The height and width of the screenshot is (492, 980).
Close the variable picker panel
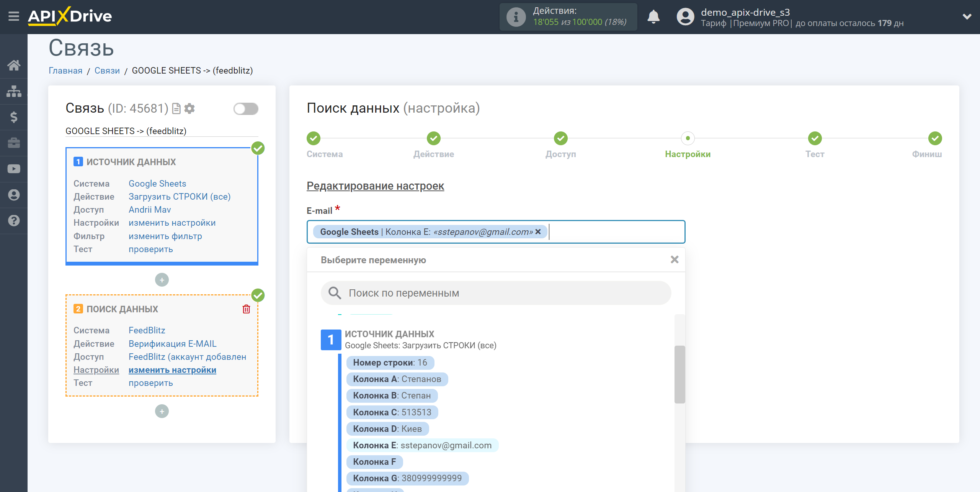click(675, 260)
